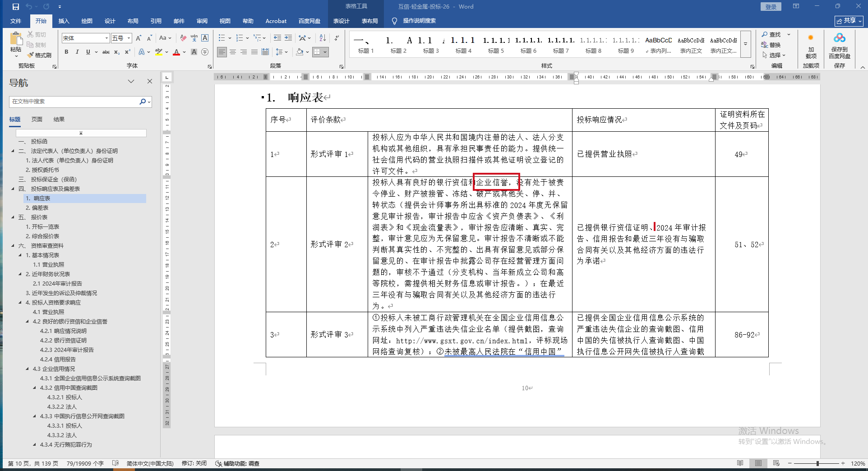The width and height of the screenshot is (868, 471).
Task: Open the 审阅 (Review) ribbon tab
Action: pyautogui.click(x=202, y=21)
